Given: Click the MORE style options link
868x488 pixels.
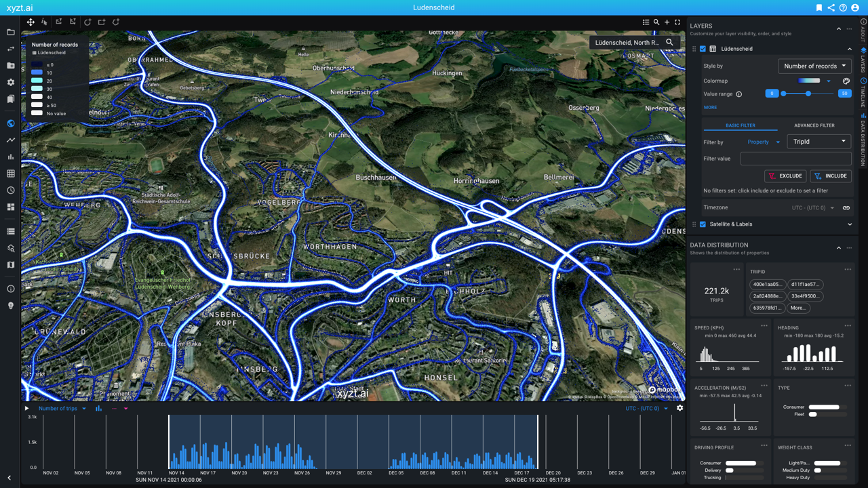Looking at the screenshot, I should [x=710, y=107].
